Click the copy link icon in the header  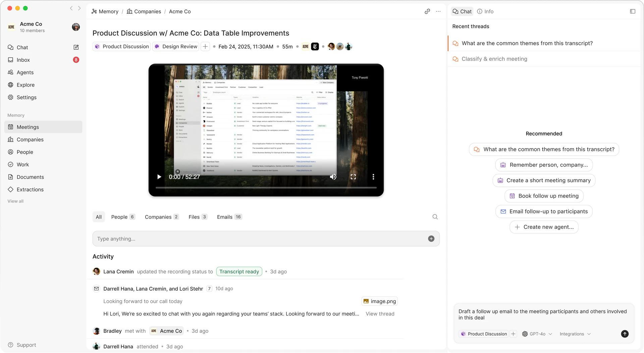[427, 11]
